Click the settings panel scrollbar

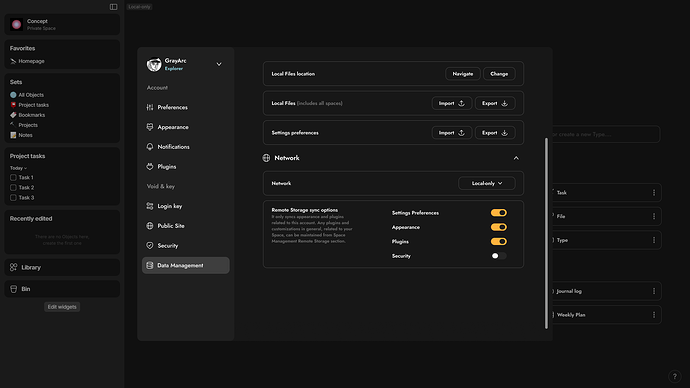click(547, 233)
